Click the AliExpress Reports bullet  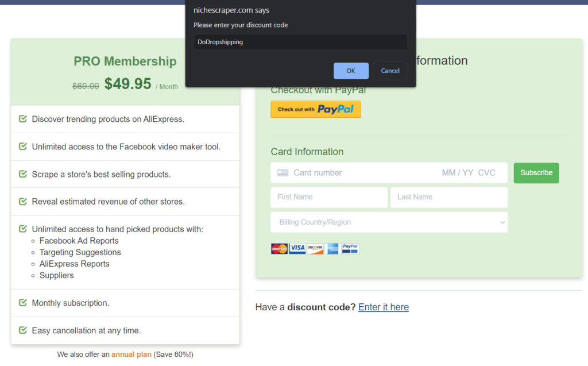coord(74,264)
